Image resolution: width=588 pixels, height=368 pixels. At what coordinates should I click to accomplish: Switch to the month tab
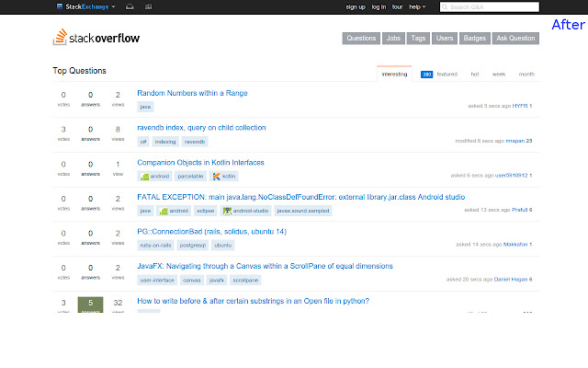coord(526,74)
